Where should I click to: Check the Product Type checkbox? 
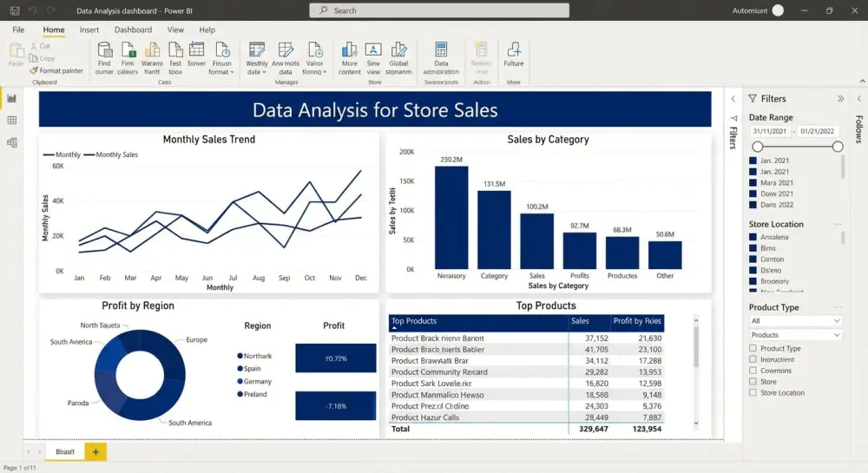click(753, 348)
